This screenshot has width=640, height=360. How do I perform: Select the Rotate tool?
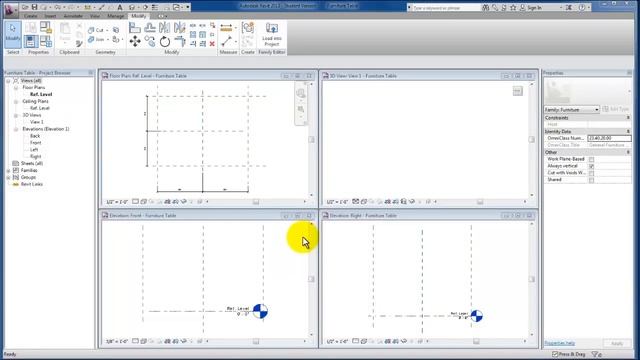coord(164,41)
